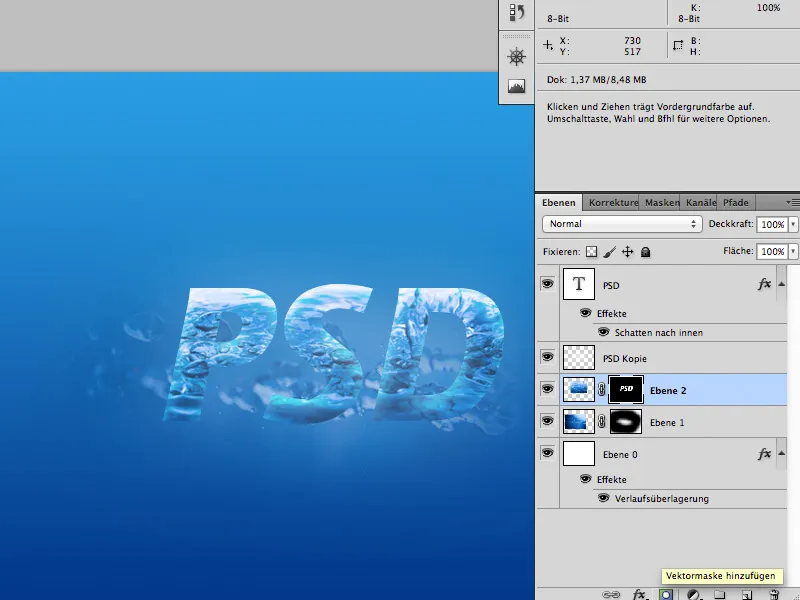
Task: Create a new layer group folder
Action: point(719,594)
